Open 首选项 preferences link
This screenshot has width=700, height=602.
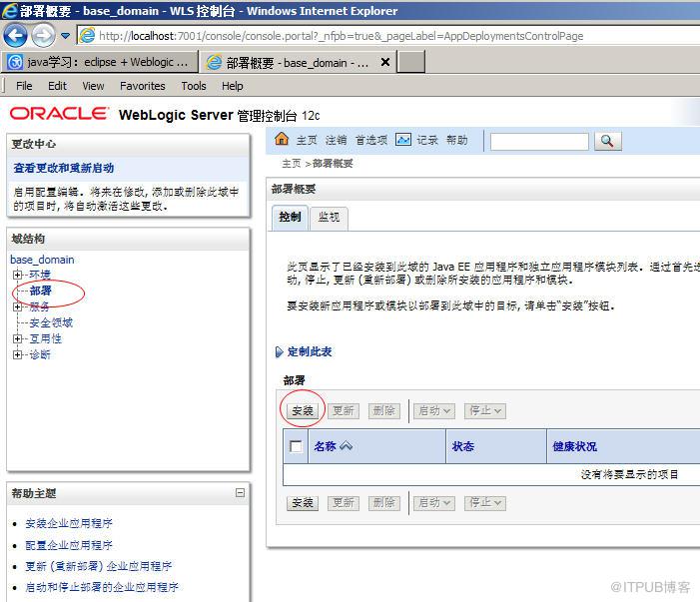tap(371, 140)
